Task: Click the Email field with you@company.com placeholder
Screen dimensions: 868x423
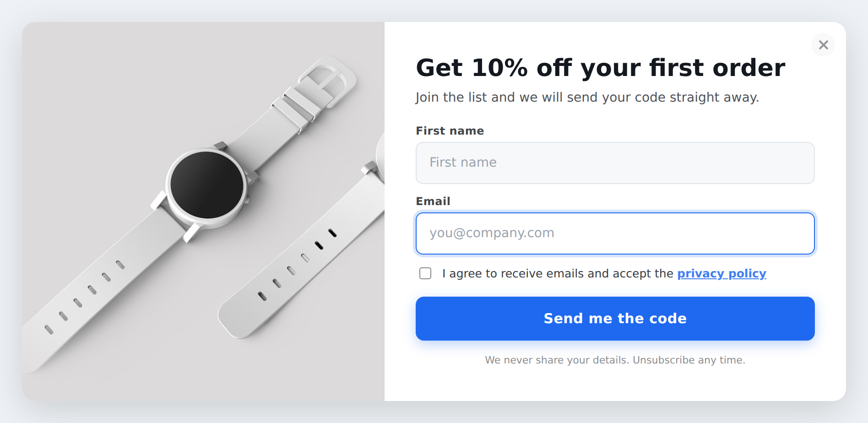Action: [x=615, y=233]
